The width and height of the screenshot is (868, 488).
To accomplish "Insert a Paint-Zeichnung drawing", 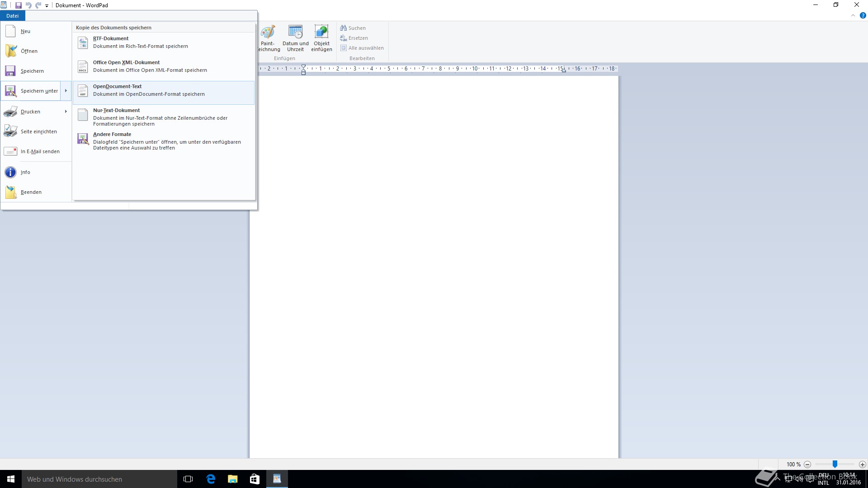I will point(269,38).
